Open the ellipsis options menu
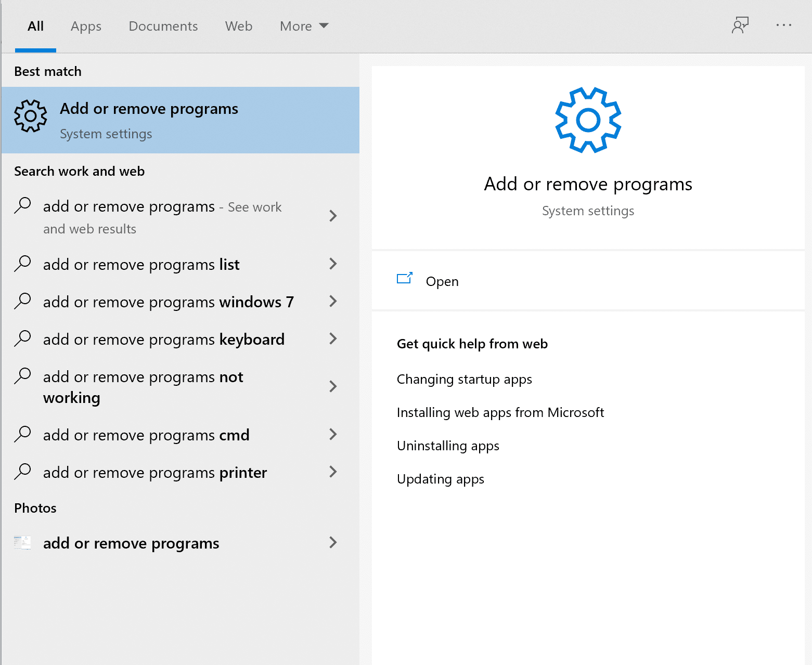Image resolution: width=812 pixels, height=665 pixels. click(783, 25)
